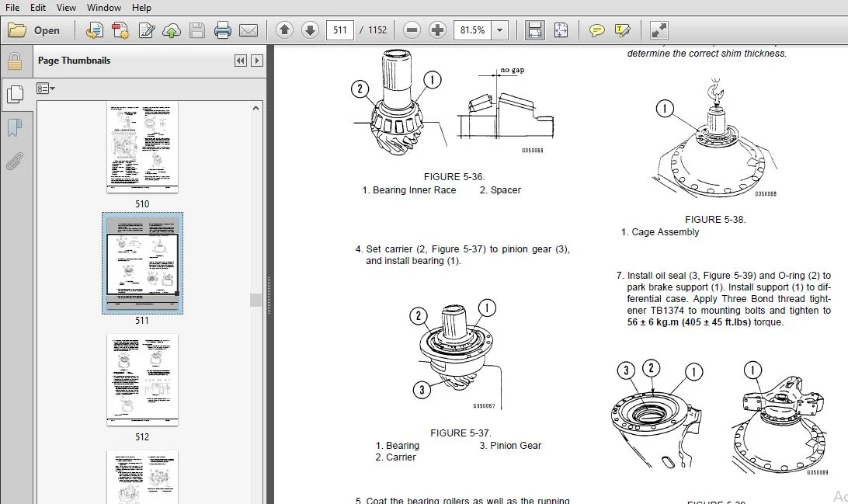Click the Open folder button
Screen dimensions: 848x504
pyautogui.click(x=34, y=30)
